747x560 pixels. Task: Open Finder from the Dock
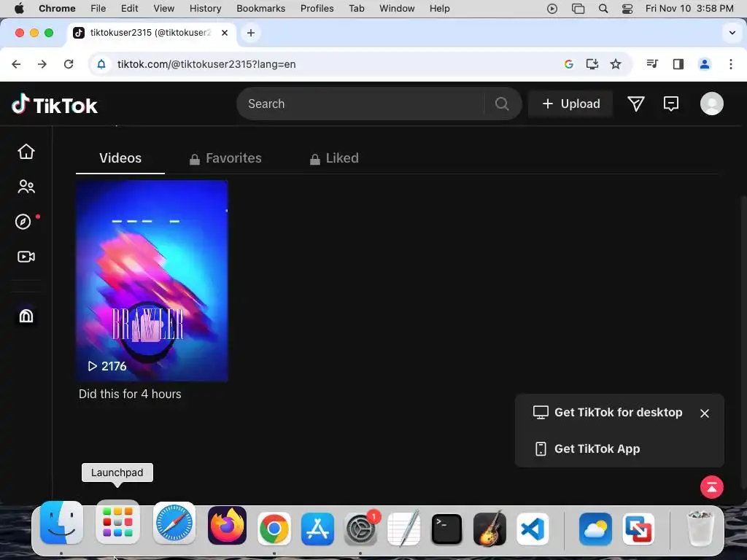pos(61,524)
